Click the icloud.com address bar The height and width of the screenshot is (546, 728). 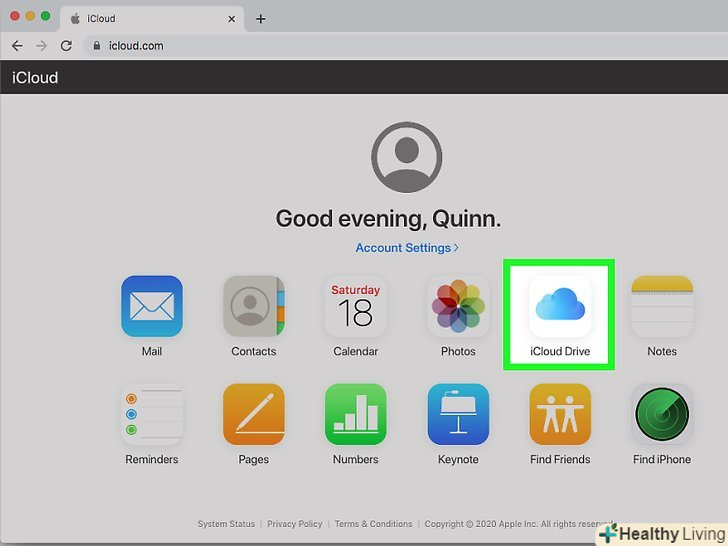coord(404,46)
